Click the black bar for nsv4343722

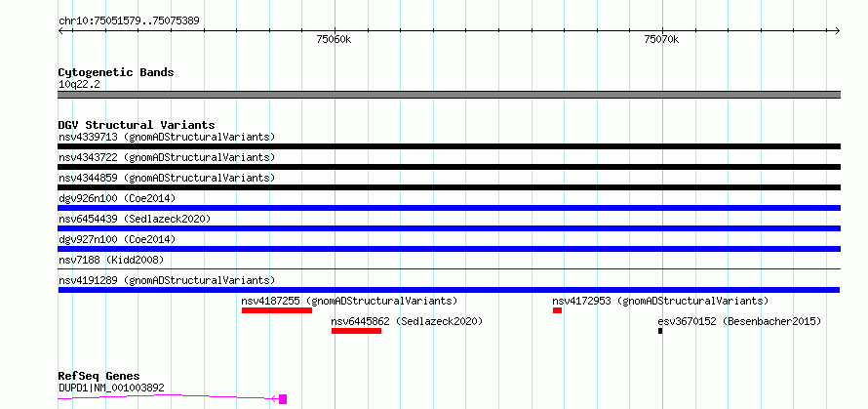(449, 167)
